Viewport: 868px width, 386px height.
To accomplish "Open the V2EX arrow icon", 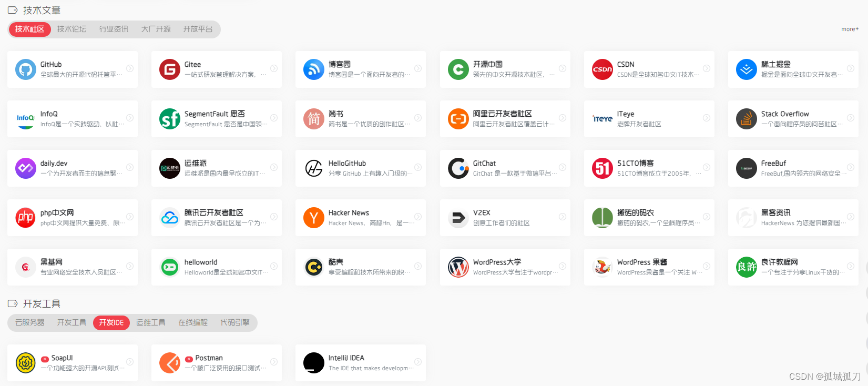I will tap(458, 218).
